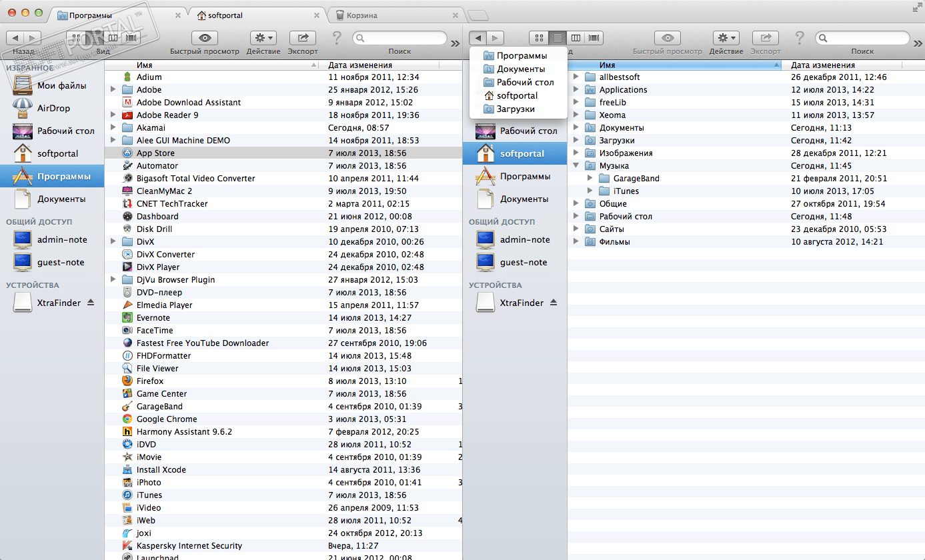Choose Программы in the path popup menu

(x=518, y=56)
